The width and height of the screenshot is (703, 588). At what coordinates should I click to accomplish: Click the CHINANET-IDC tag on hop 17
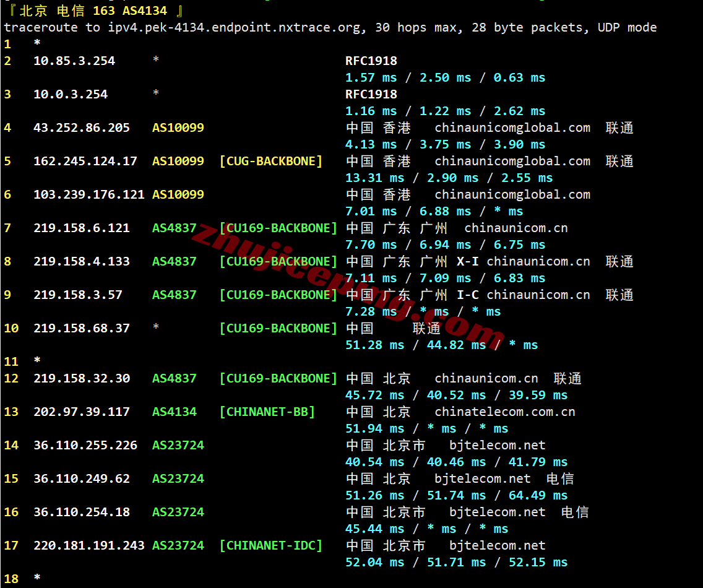[x=271, y=545]
